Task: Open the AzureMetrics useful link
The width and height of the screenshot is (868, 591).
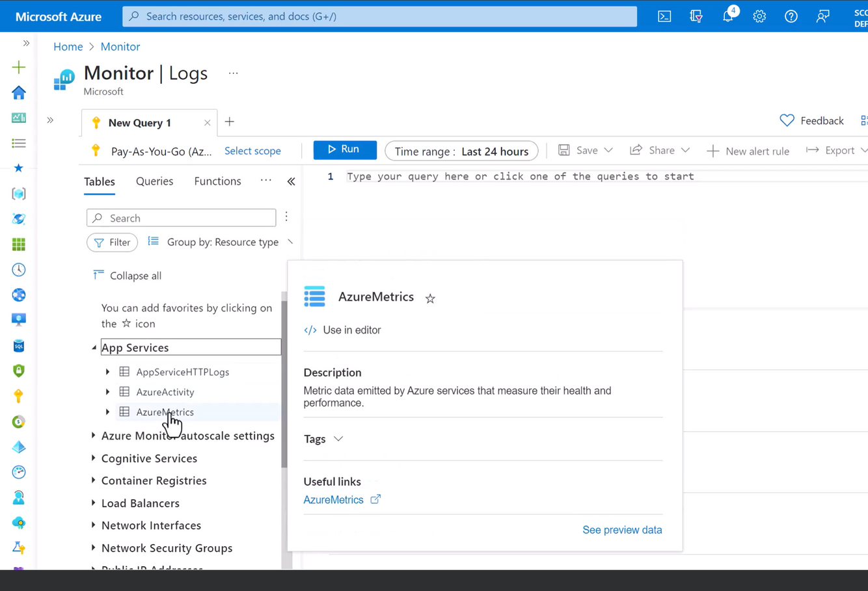Action: (333, 500)
